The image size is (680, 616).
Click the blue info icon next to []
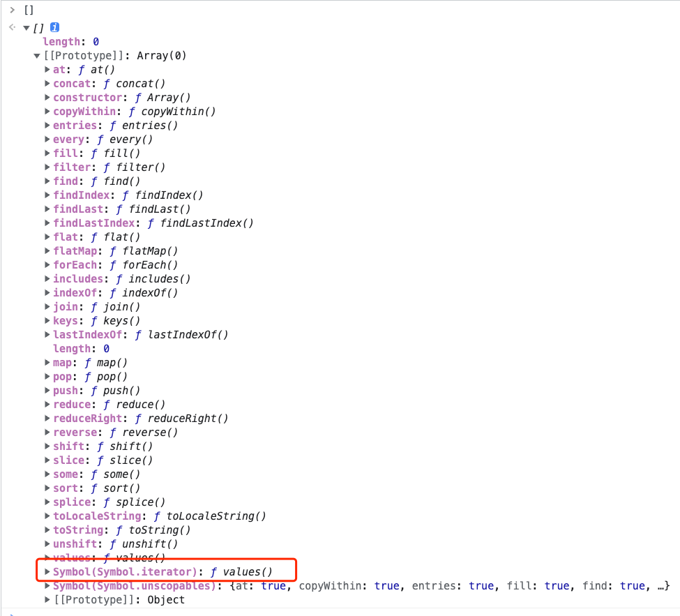(54, 27)
